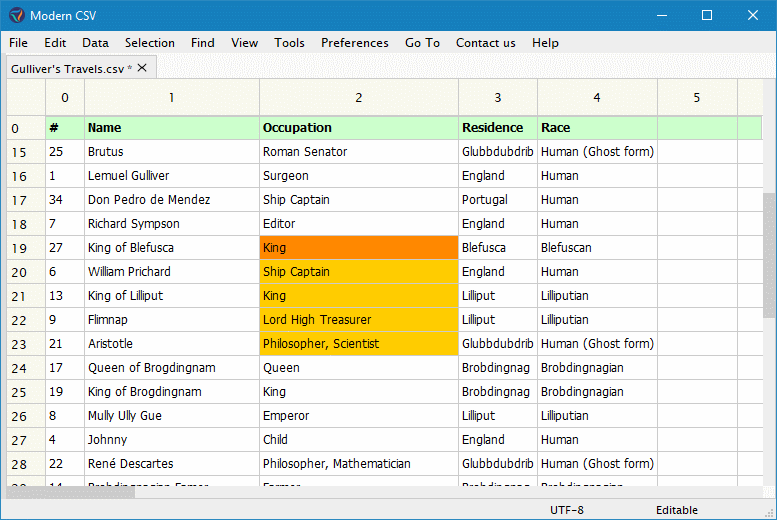Select column header 5
The image size is (777, 520).
pyautogui.click(x=697, y=98)
